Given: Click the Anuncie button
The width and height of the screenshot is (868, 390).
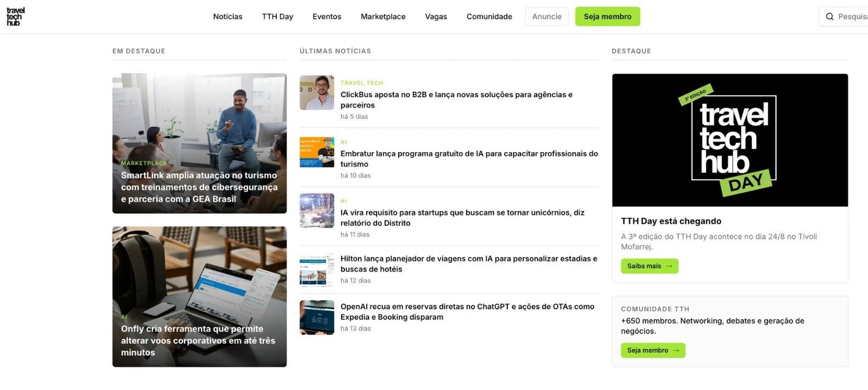Looking at the screenshot, I should pyautogui.click(x=547, y=17).
